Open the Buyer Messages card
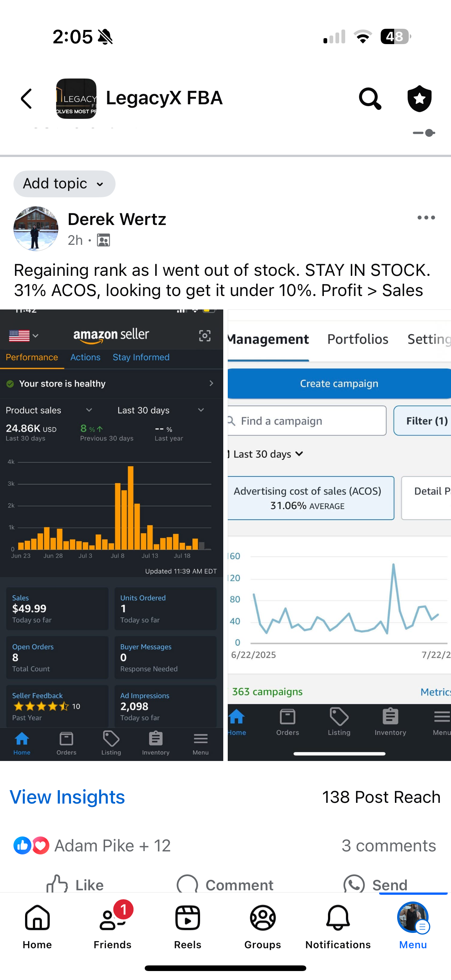 click(x=166, y=657)
